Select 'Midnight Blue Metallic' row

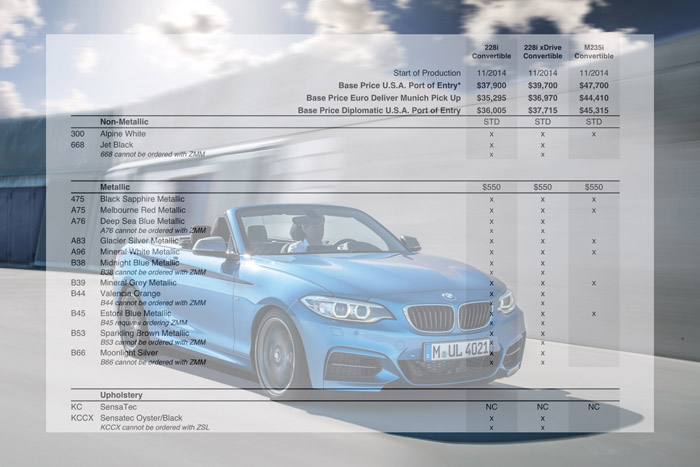click(x=345, y=263)
